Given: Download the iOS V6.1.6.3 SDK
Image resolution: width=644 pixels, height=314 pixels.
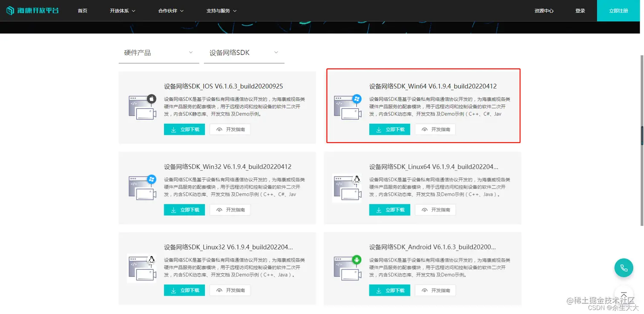Looking at the screenshot, I should 184,129.
